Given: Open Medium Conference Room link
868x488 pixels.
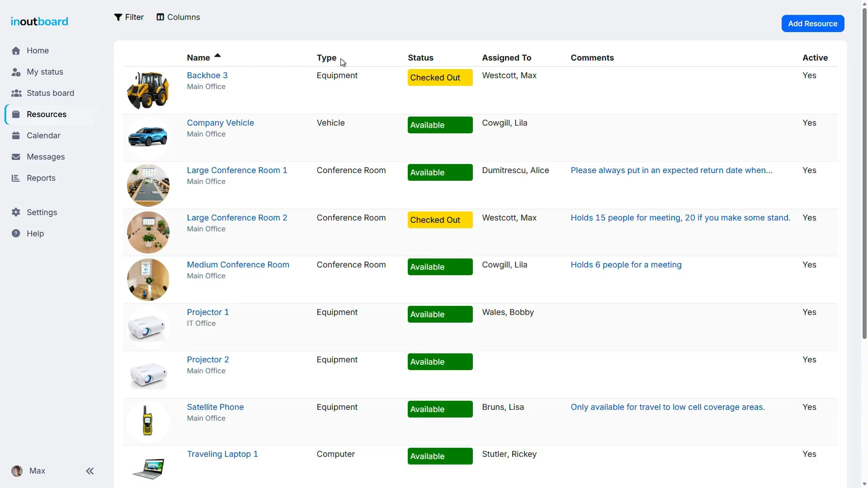Looking at the screenshot, I should coord(238,265).
